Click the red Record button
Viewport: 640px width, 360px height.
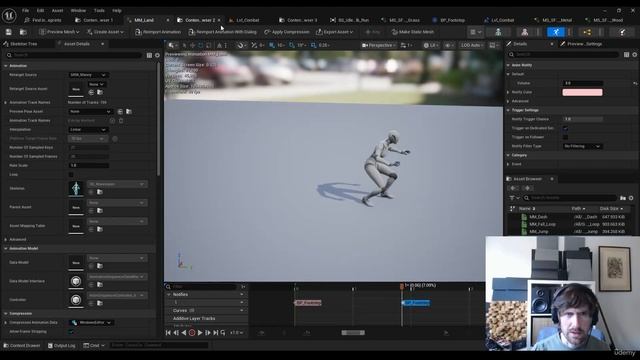pyautogui.click(x=192, y=333)
